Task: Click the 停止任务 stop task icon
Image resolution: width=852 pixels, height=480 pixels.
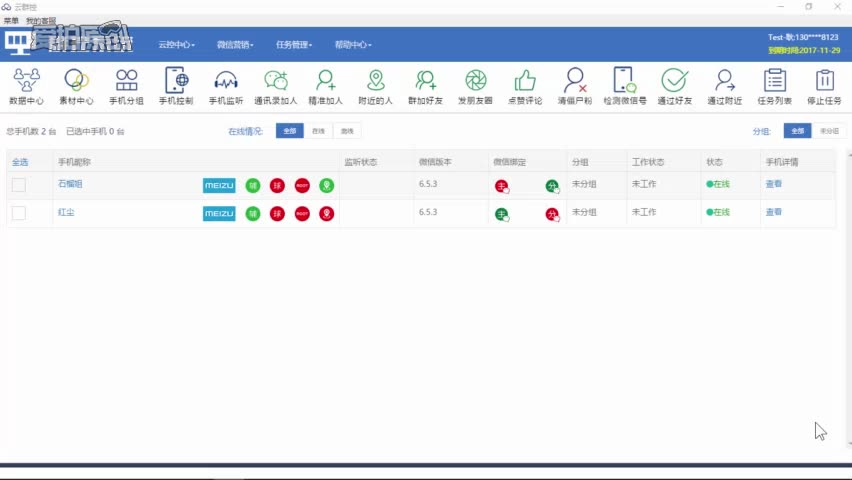Action: tap(824, 86)
